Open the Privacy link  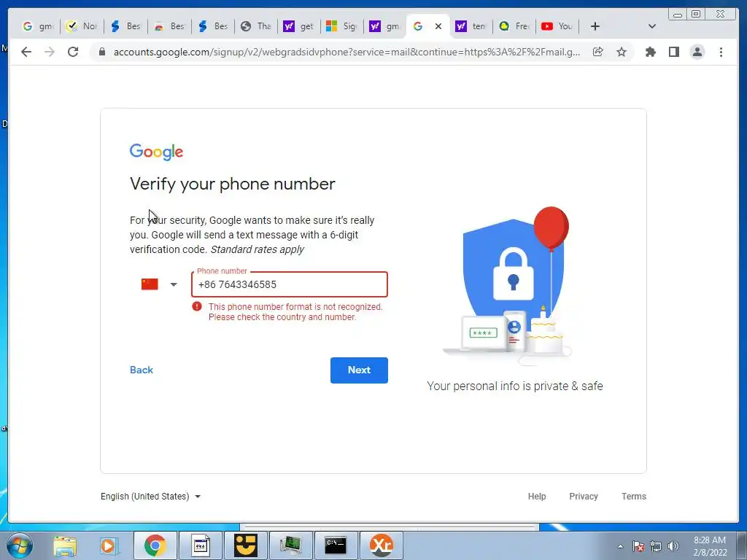[x=583, y=496]
